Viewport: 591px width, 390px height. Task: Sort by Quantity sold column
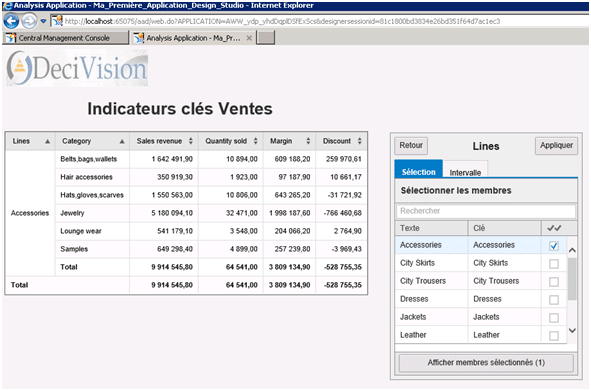click(256, 141)
